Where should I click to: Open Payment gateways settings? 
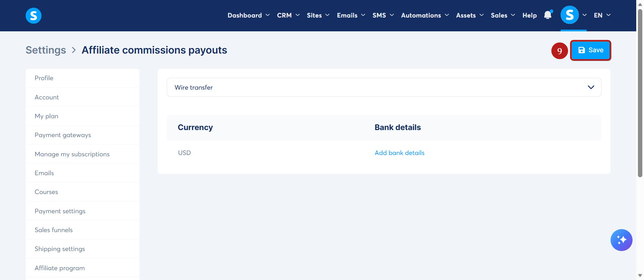pyautogui.click(x=82, y=135)
